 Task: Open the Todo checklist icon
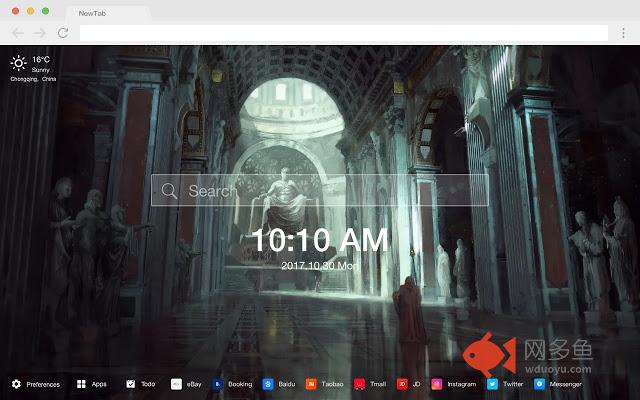[131, 384]
